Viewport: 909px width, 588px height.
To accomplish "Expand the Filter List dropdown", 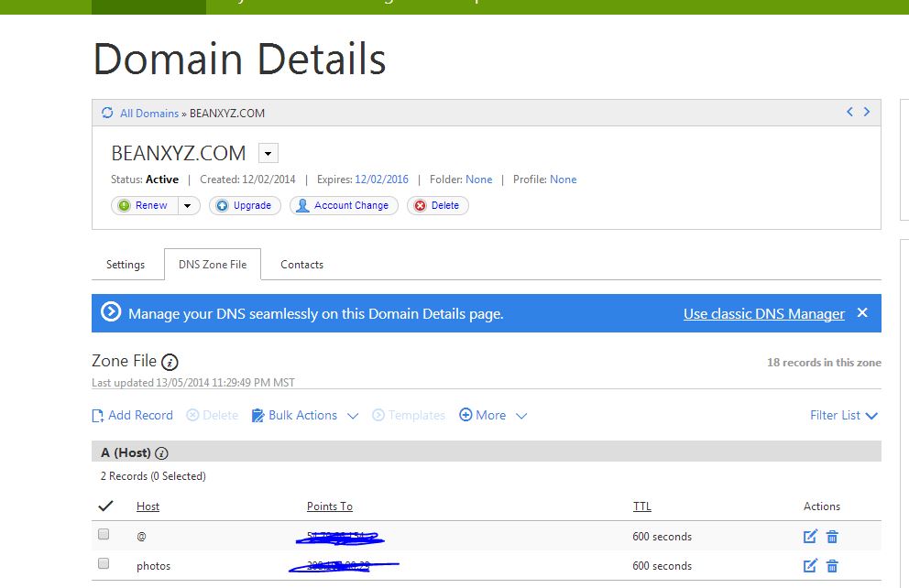I will point(843,415).
